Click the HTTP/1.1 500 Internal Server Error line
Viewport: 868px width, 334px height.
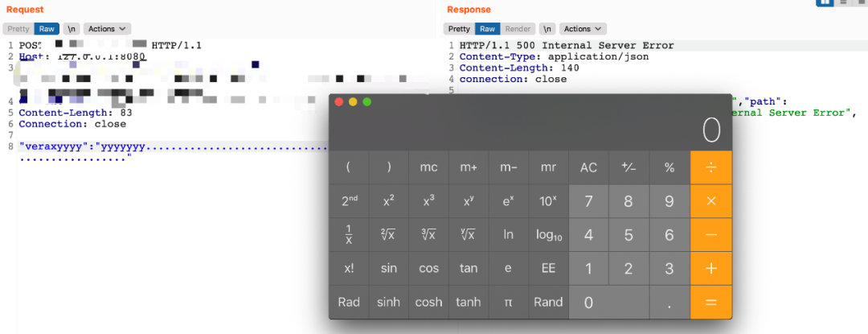coord(567,45)
